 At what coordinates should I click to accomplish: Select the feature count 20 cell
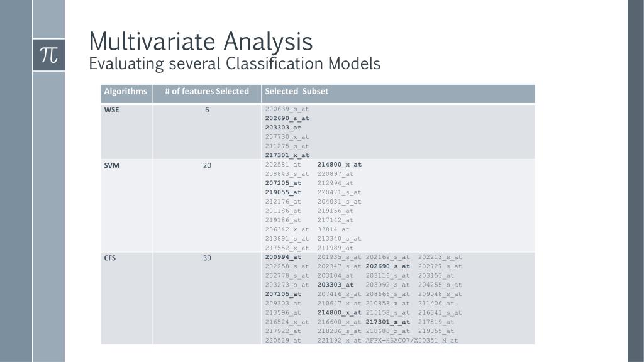point(207,166)
